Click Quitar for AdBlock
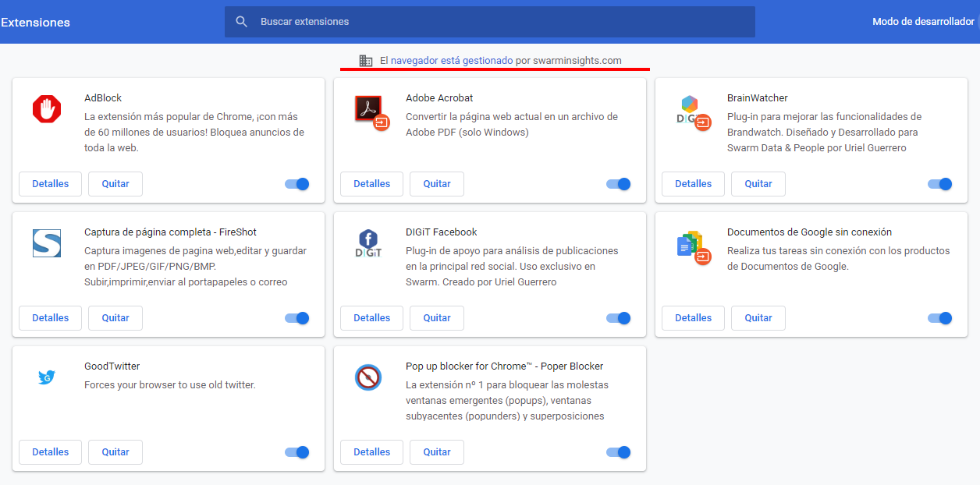The height and width of the screenshot is (485, 980). point(115,184)
